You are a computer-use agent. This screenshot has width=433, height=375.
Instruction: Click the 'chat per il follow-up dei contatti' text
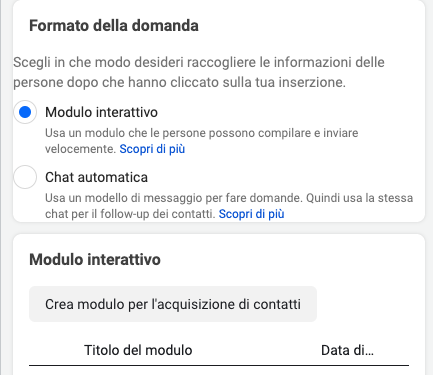click(x=130, y=214)
